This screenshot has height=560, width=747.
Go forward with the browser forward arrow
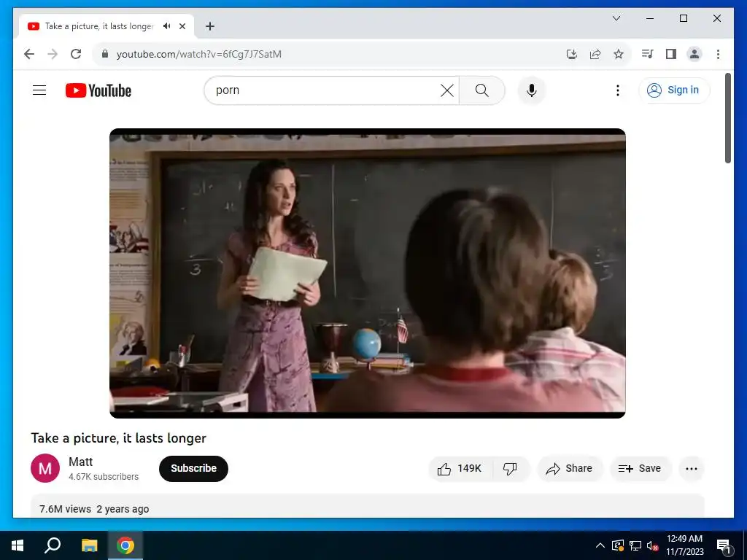click(x=53, y=54)
